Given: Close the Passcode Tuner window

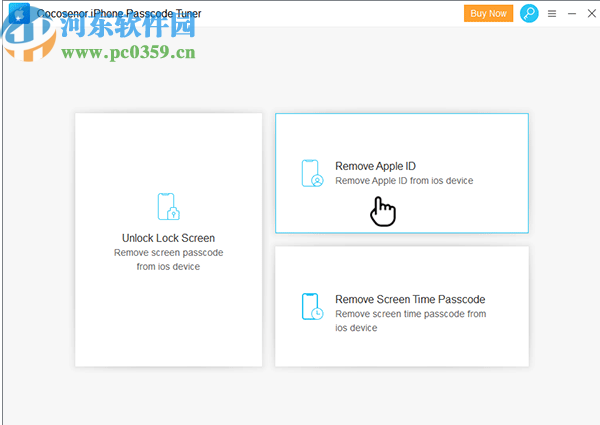Looking at the screenshot, I should click(x=592, y=13).
